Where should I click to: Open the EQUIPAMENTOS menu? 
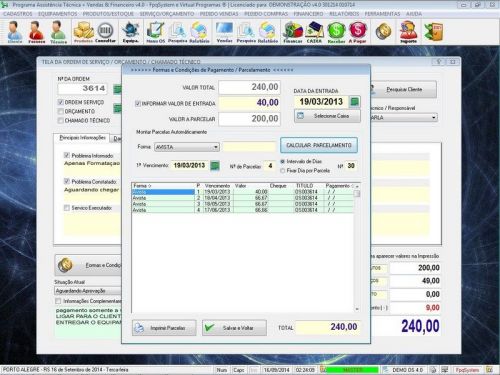pos(58,14)
